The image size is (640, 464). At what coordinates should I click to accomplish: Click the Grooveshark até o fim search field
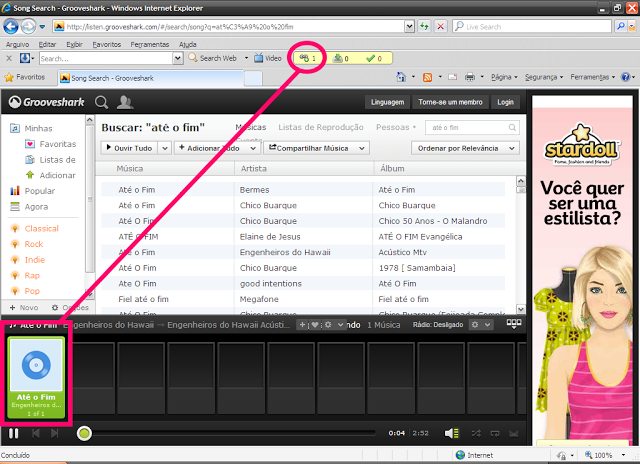pos(472,127)
